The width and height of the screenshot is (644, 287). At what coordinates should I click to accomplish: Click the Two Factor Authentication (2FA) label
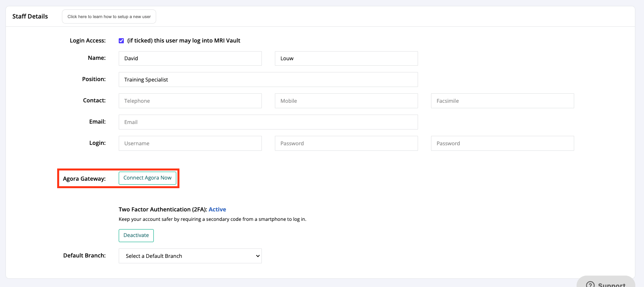(163, 209)
